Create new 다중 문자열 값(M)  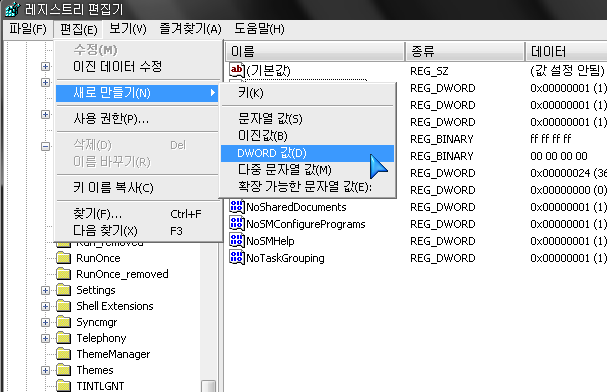[307, 170]
